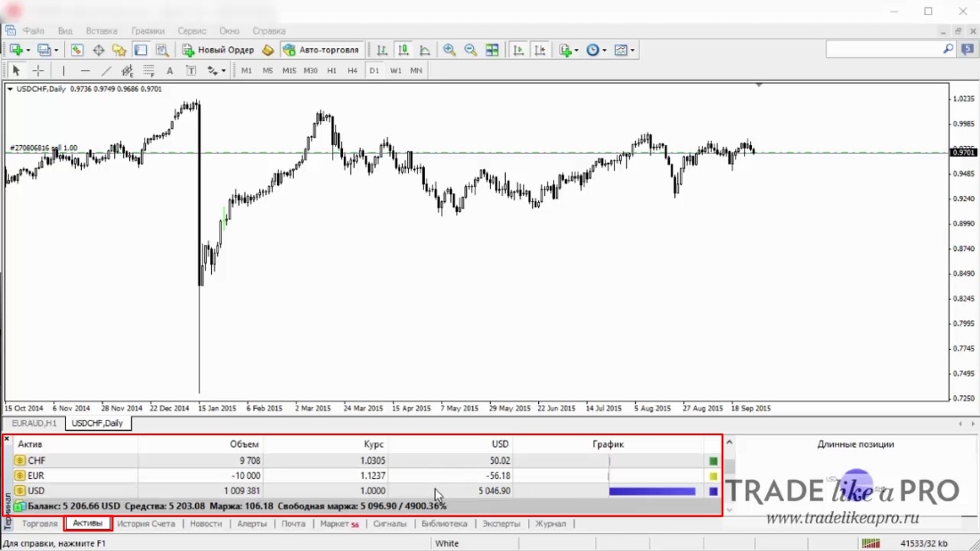This screenshot has width=980, height=551.
Task: Select the Equidistant Channel tool
Action: click(127, 70)
